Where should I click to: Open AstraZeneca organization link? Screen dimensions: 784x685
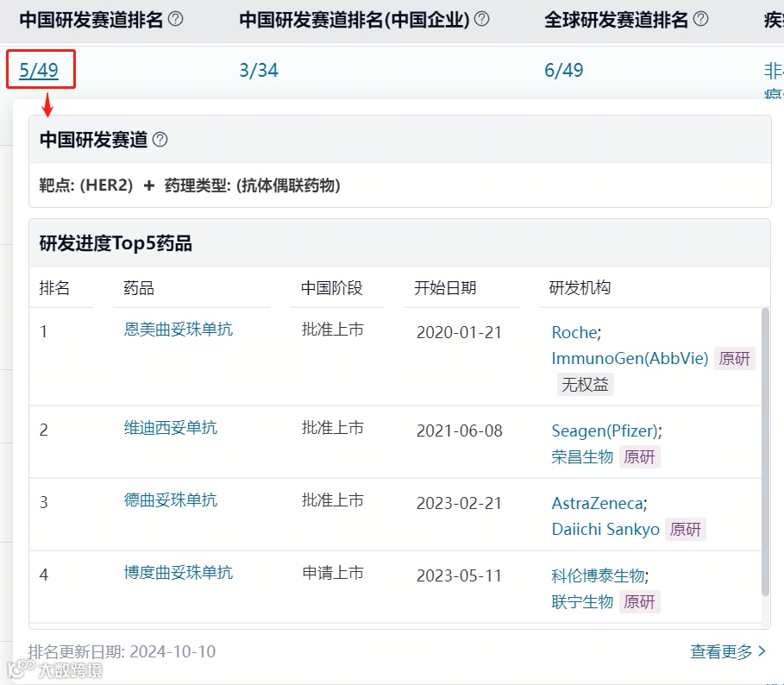(x=597, y=504)
